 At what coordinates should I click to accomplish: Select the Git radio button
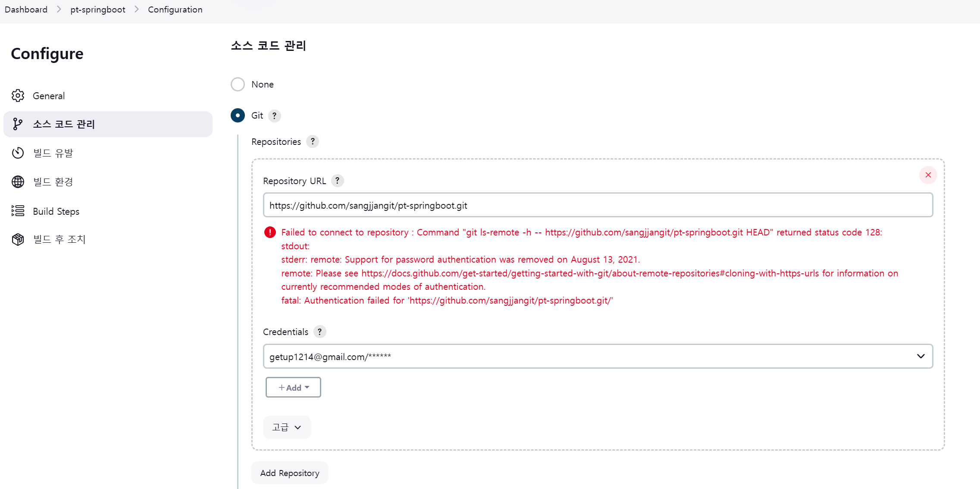click(x=238, y=116)
